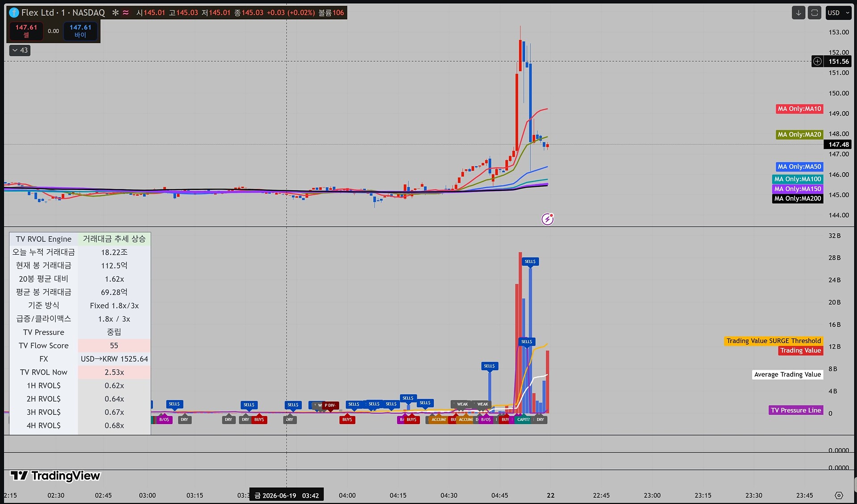Click the TV Pressure Line label
This screenshot has width=857, height=504.
[796, 410]
